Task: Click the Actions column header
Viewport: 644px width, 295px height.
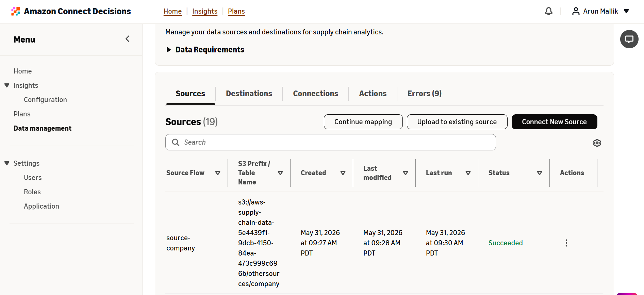Action: pos(572,173)
